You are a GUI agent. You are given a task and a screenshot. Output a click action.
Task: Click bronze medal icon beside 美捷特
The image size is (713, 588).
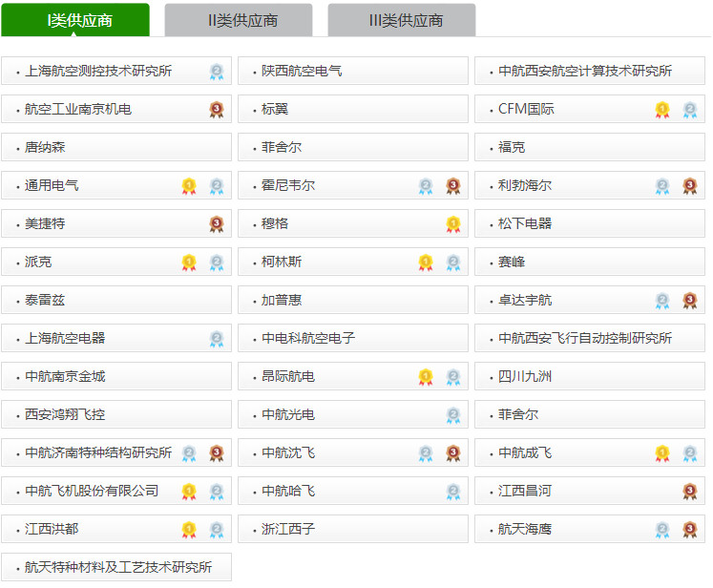217,224
